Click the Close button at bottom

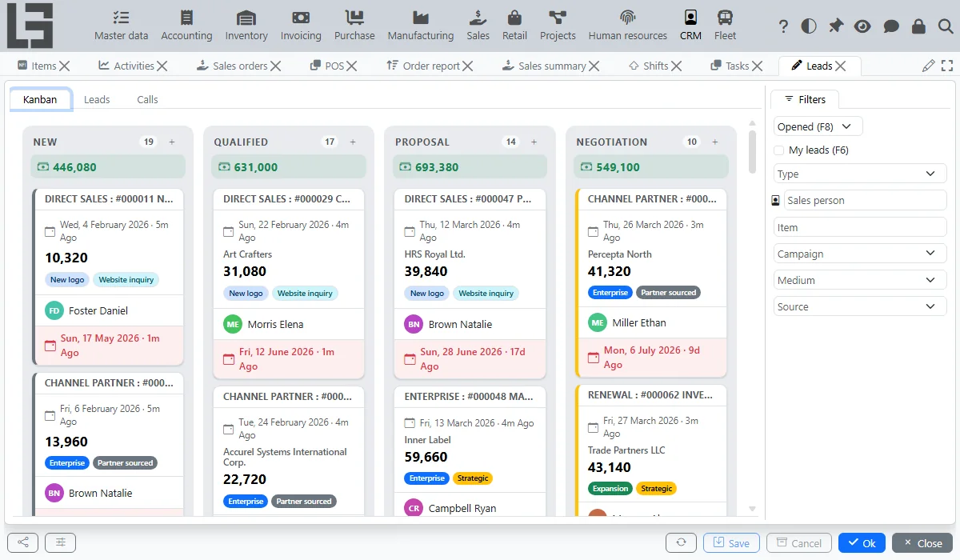[922, 543]
